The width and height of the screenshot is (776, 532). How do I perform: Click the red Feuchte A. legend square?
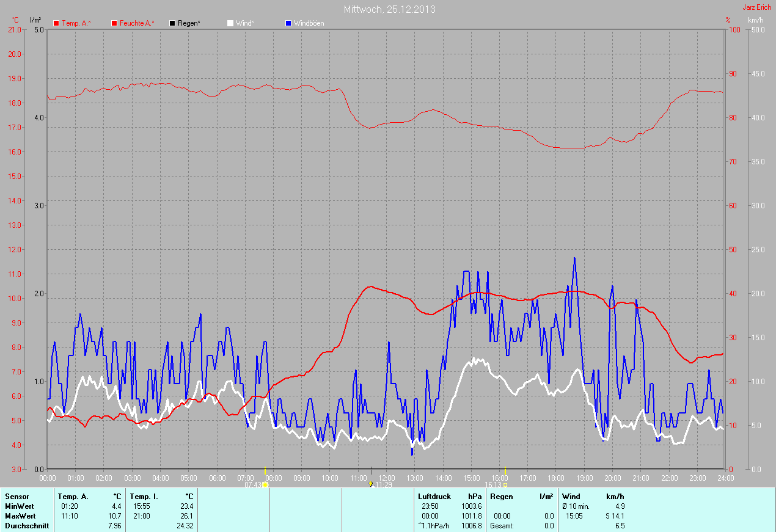pos(114,23)
